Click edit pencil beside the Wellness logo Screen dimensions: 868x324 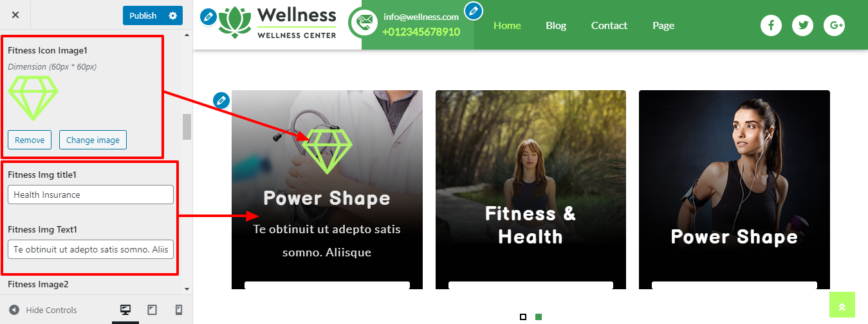coord(208,17)
